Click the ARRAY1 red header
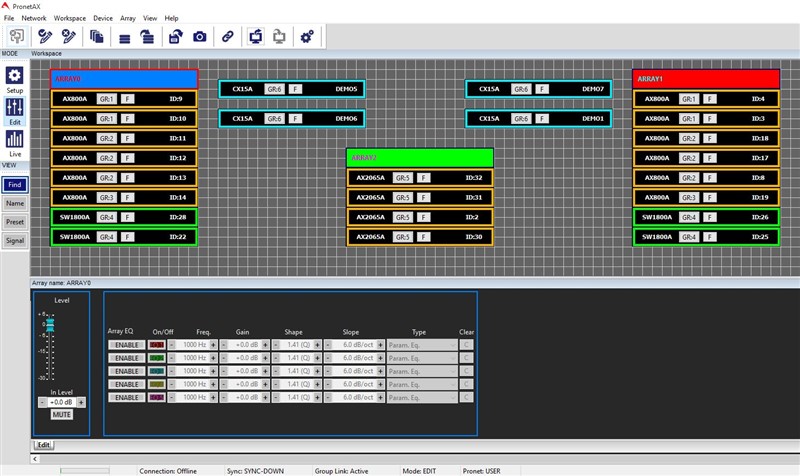 (706, 79)
